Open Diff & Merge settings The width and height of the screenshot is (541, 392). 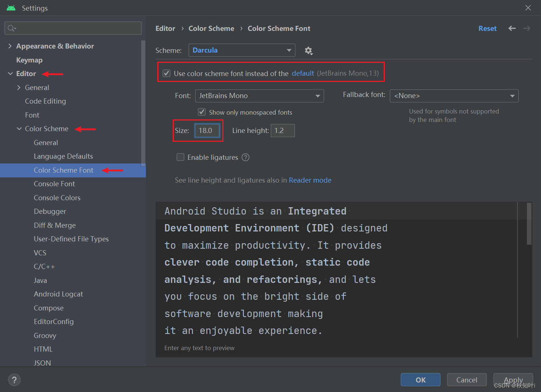click(55, 225)
